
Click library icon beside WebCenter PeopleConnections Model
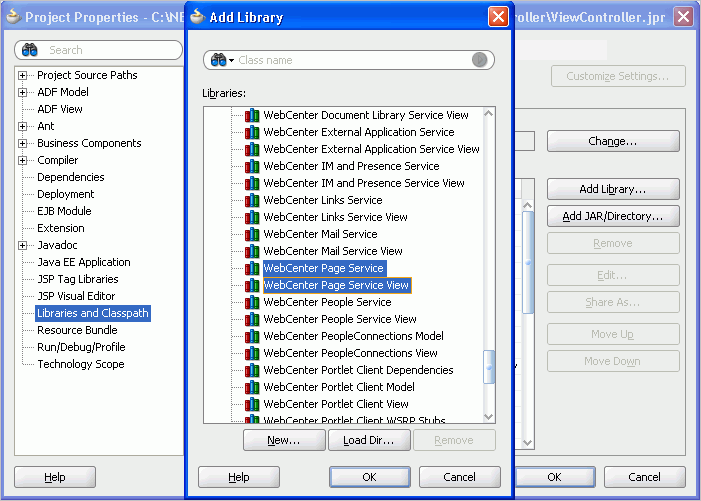tap(252, 336)
